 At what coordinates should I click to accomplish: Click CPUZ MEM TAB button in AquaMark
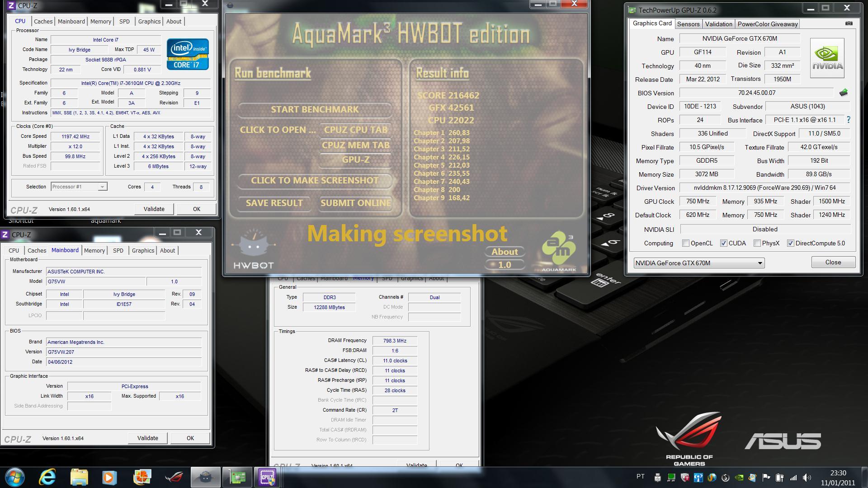tap(356, 145)
